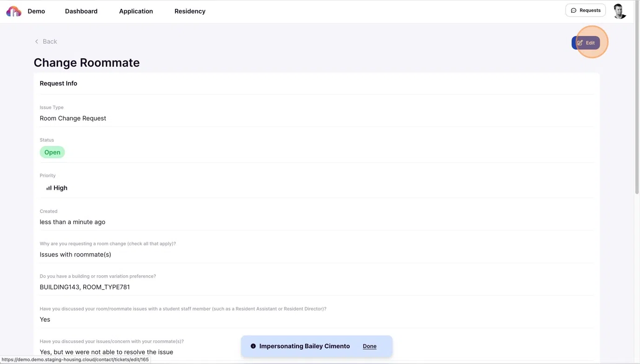Open the user profile avatar
Image resolution: width=640 pixels, height=364 pixels.
(x=619, y=11)
